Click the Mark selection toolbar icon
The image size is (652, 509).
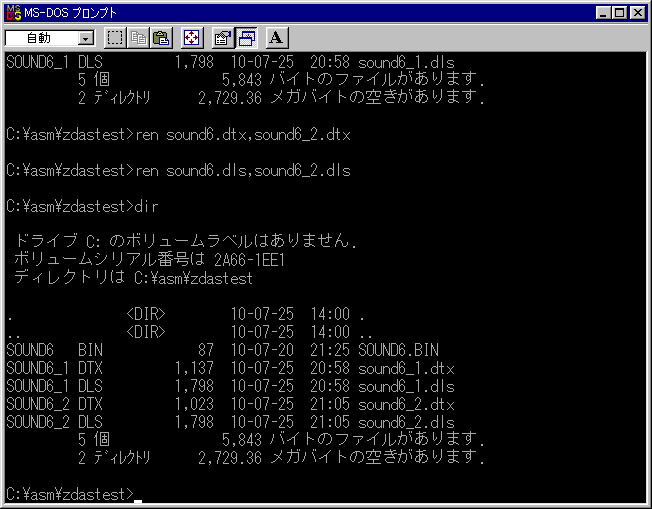(x=115, y=38)
